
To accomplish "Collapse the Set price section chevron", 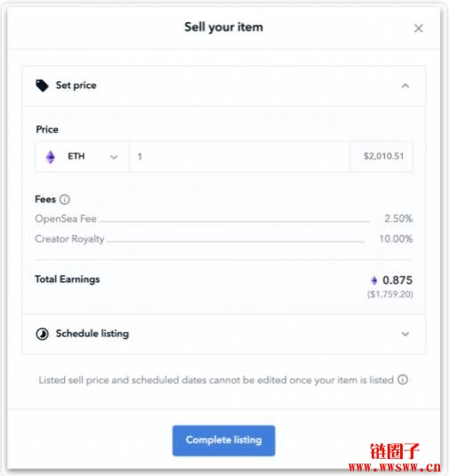I will point(405,86).
